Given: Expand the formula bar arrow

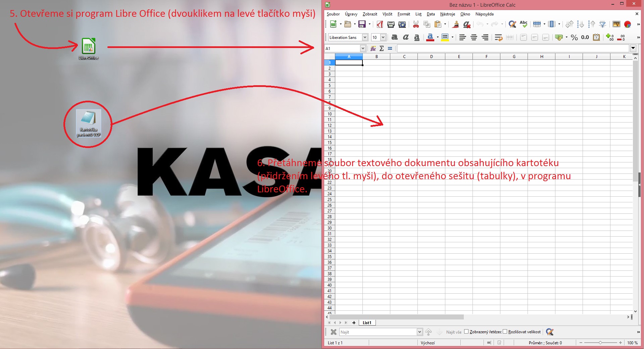Looking at the screenshot, I should click(x=633, y=48).
